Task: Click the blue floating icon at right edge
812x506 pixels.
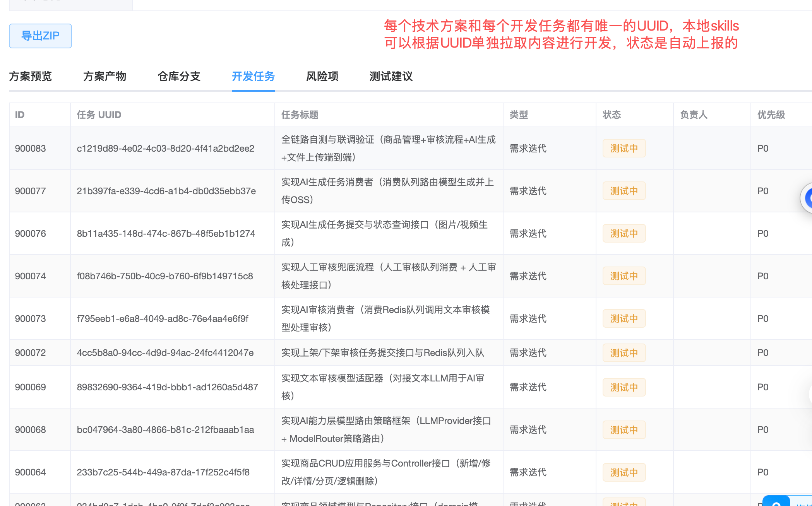Action: pyautogui.click(x=807, y=198)
